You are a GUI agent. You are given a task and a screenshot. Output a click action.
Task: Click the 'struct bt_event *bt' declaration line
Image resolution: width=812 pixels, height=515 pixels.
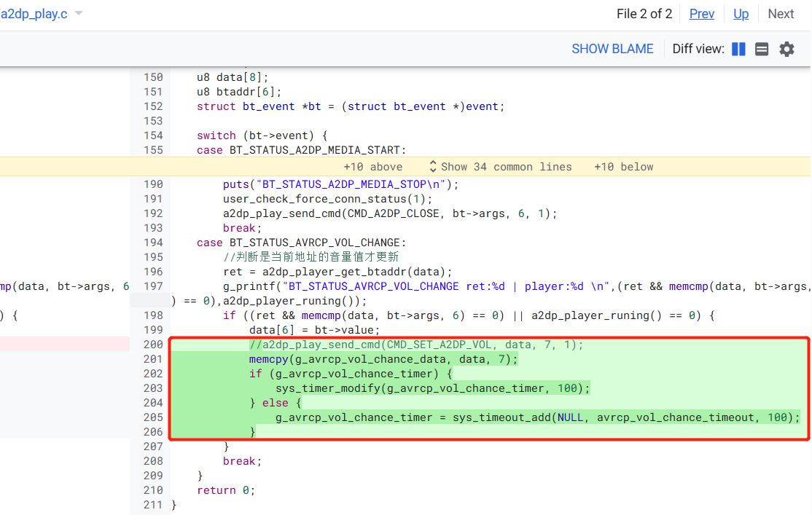351,106
